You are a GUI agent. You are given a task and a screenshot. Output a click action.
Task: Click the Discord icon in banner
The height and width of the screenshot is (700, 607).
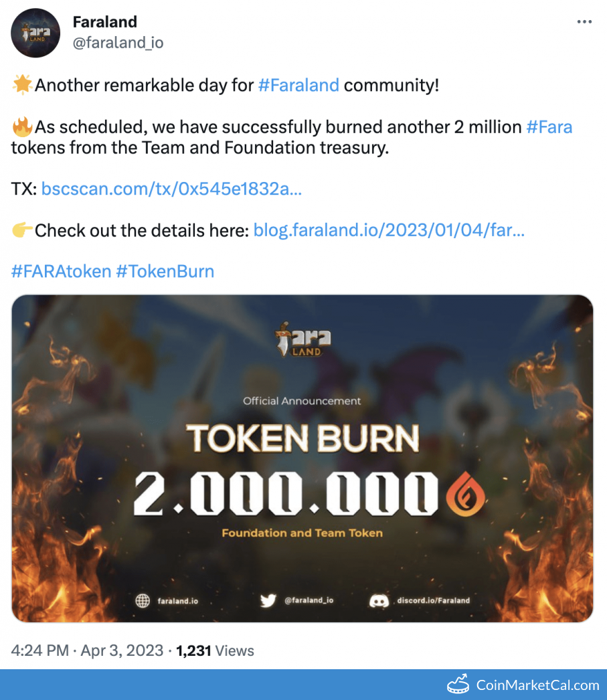(x=379, y=601)
